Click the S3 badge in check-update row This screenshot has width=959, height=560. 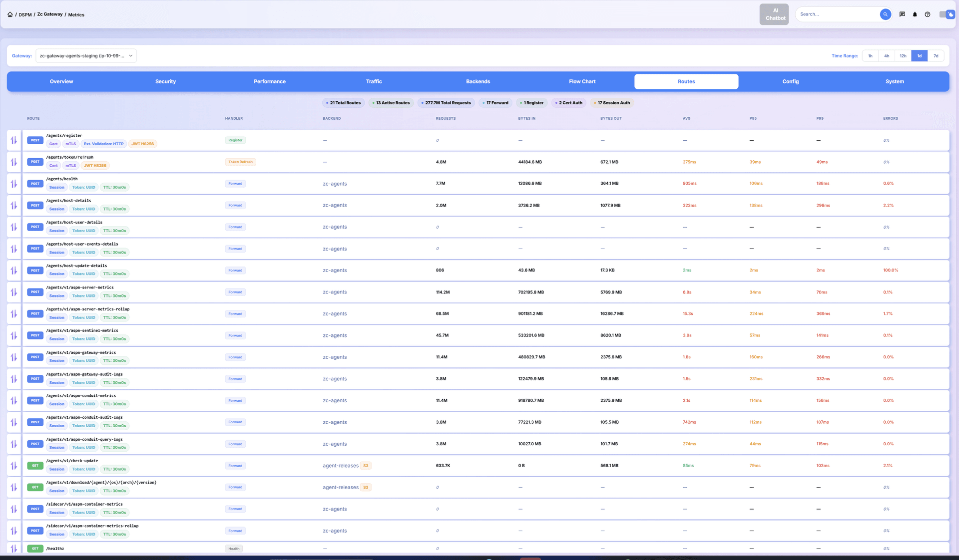366,466
